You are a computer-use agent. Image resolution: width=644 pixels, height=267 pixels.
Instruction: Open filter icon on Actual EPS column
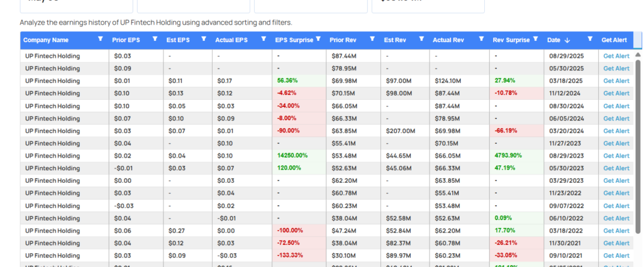pyautogui.click(x=264, y=39)
